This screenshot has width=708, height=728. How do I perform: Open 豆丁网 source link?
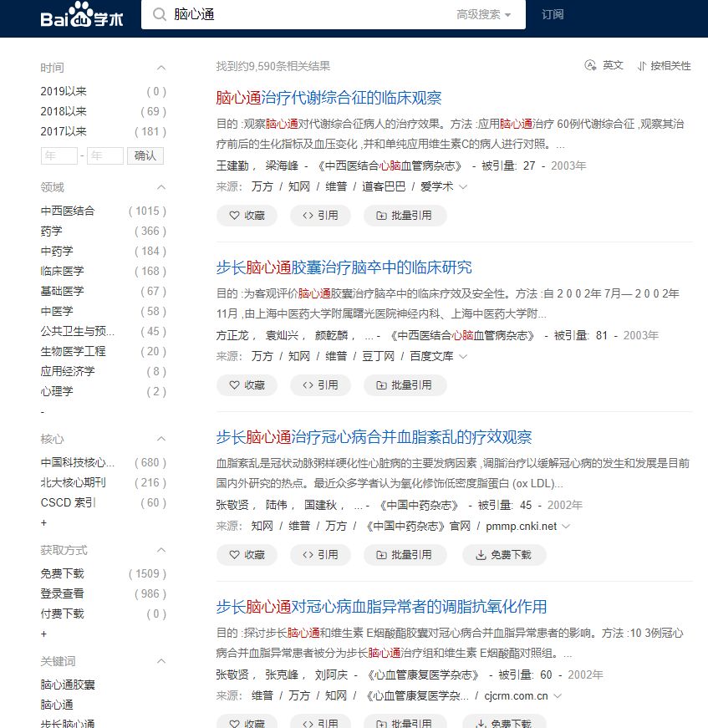tap(378, 356)
